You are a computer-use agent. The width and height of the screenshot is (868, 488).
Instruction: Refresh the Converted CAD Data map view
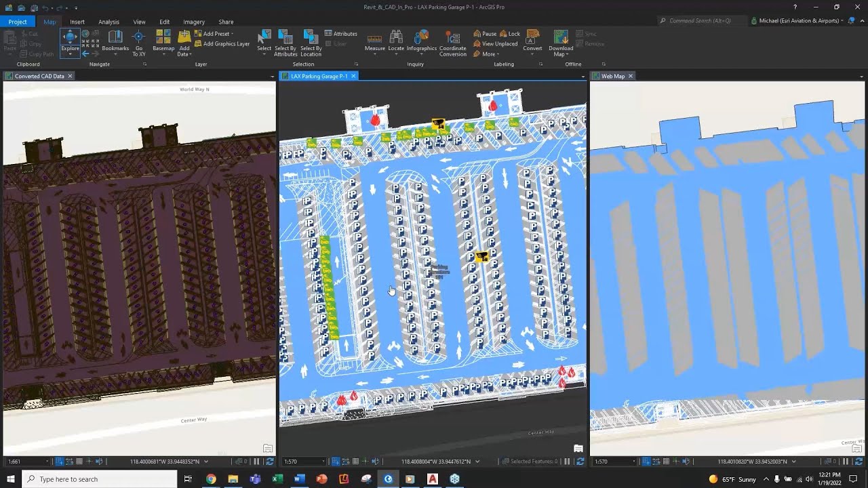click(x=269, y=462)
